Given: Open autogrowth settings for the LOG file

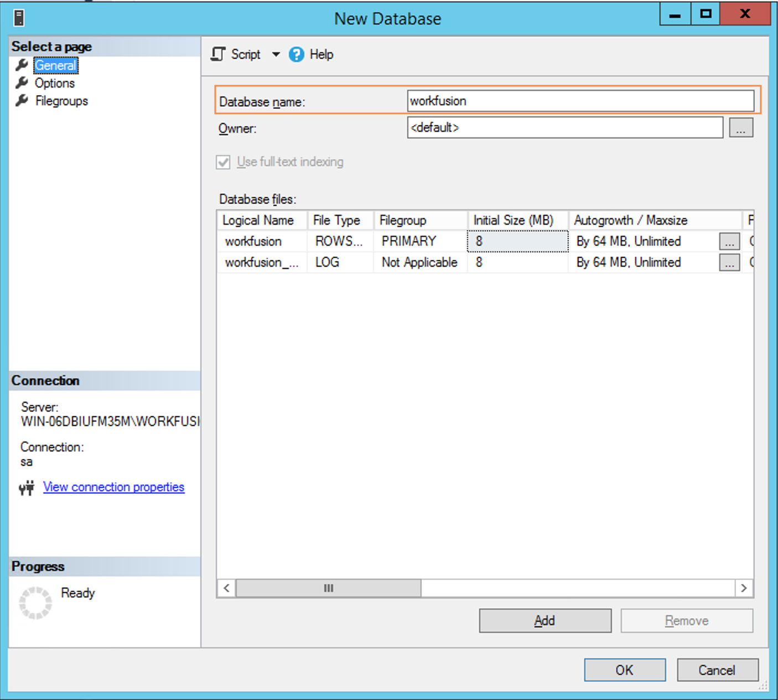Looking at the screenshot, I should click(729, 262).
